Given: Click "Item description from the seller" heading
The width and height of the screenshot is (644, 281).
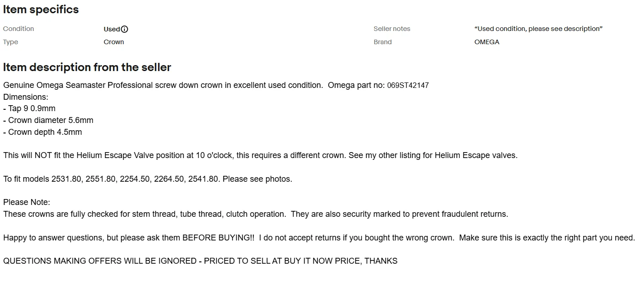Looking at the screenshot, I should 87,67.
